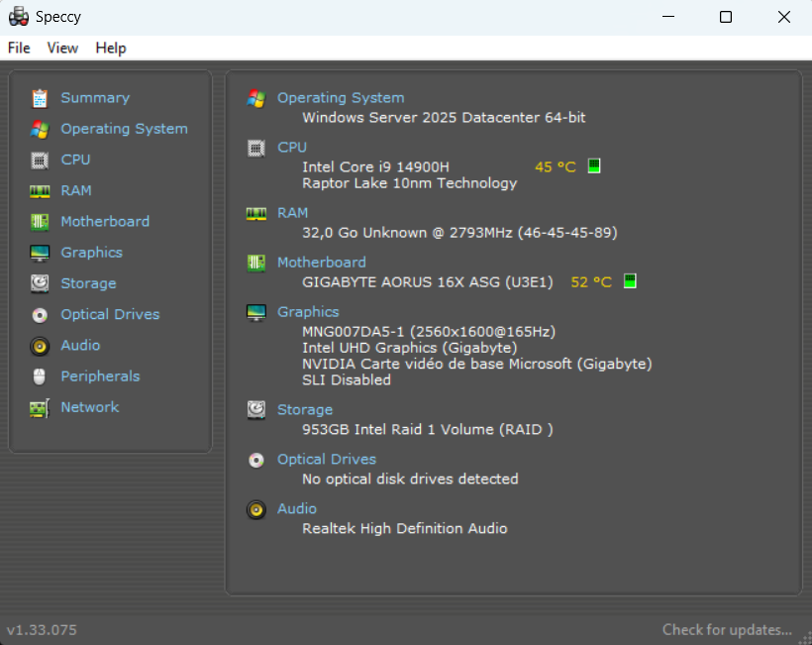Click the Audio speaker icon in sidebar
Viewport: 812px width, 645px height.
40,346
